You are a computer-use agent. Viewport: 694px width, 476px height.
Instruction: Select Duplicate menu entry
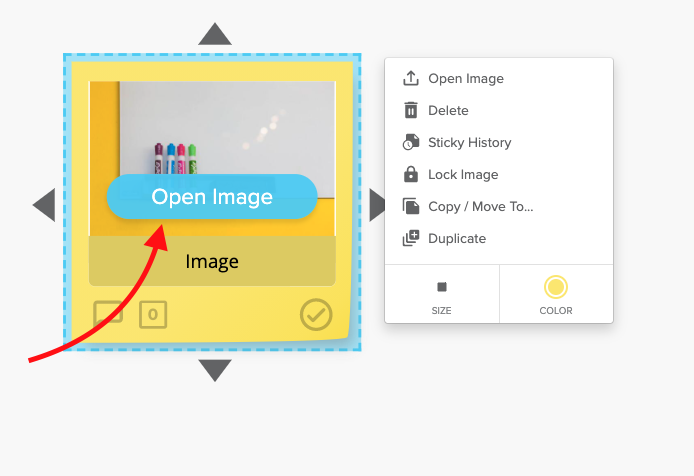499,238
